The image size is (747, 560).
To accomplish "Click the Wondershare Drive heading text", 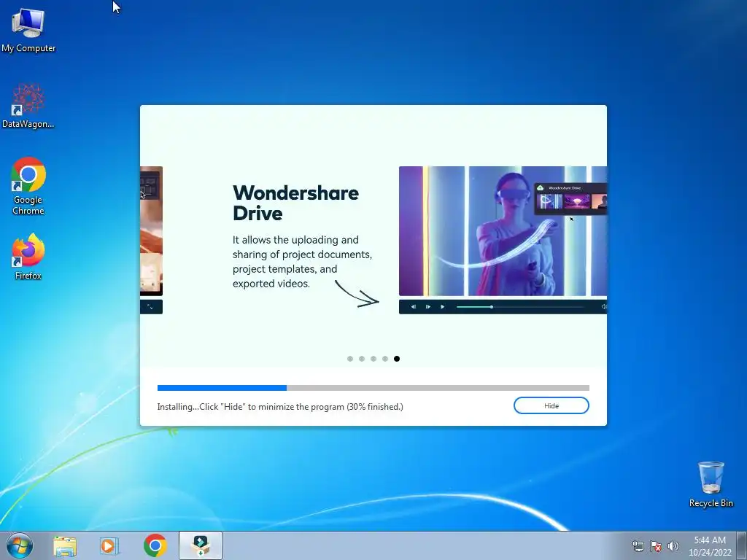I will pyautogui.click(x=295, y=203).
